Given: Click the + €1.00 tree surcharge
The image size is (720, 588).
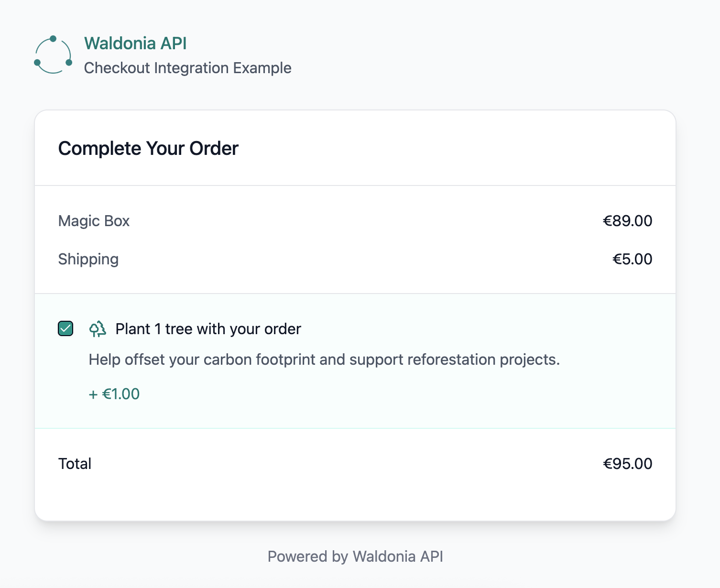Looking at the screenshot, I should (114, 394).
